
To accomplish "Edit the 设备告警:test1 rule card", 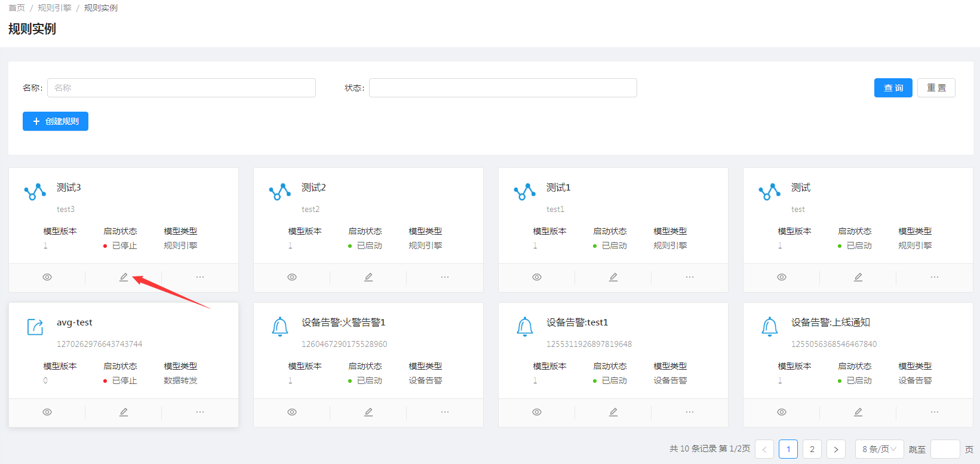I will coord(613,412).
